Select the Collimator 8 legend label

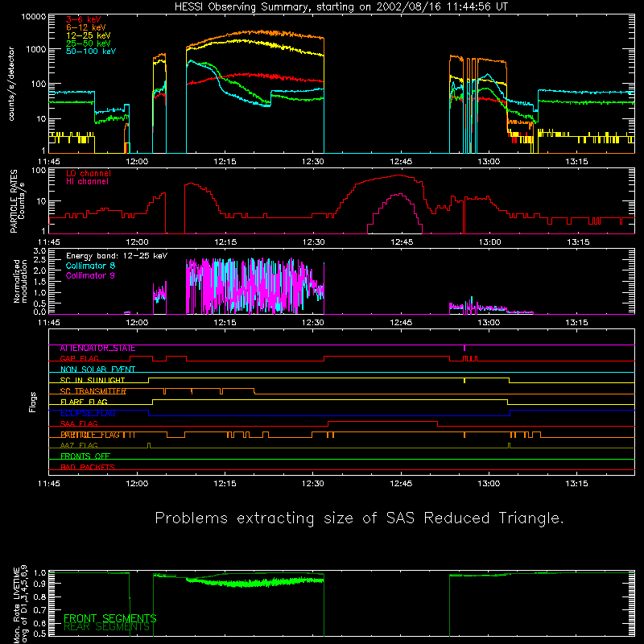90,266
